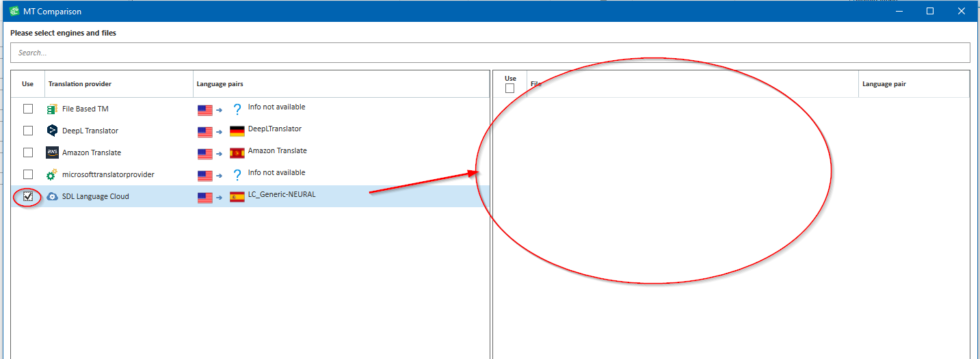This screenshot has width=980, height=359.
Task: Click the Spanish flag in SDL Language Cloud row
Action: tap(237, 198)
